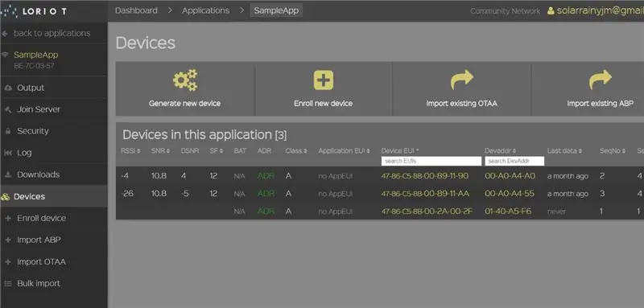Open Applications in the breadcrumb
This screenshot has height=308, width=644.
coord(206,10)
